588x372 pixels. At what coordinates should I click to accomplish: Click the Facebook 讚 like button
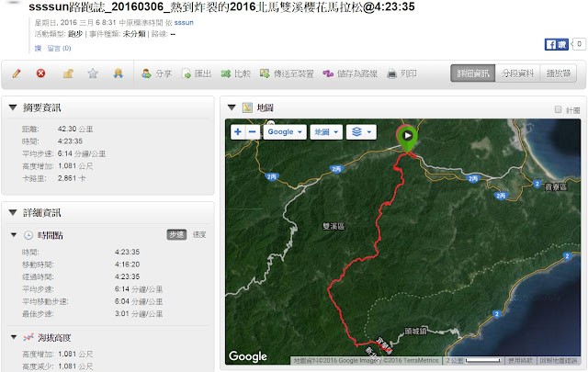pos(556,45)
